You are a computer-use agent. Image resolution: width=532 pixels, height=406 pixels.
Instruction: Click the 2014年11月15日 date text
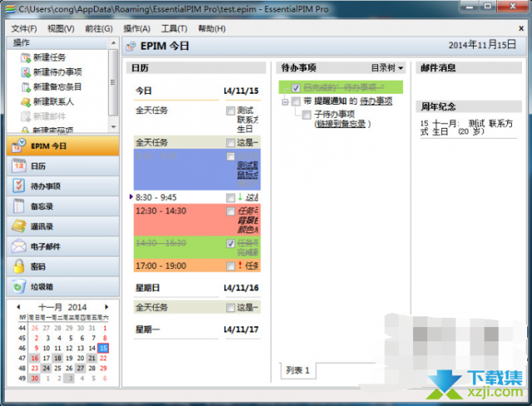click(x=482, y=45)
